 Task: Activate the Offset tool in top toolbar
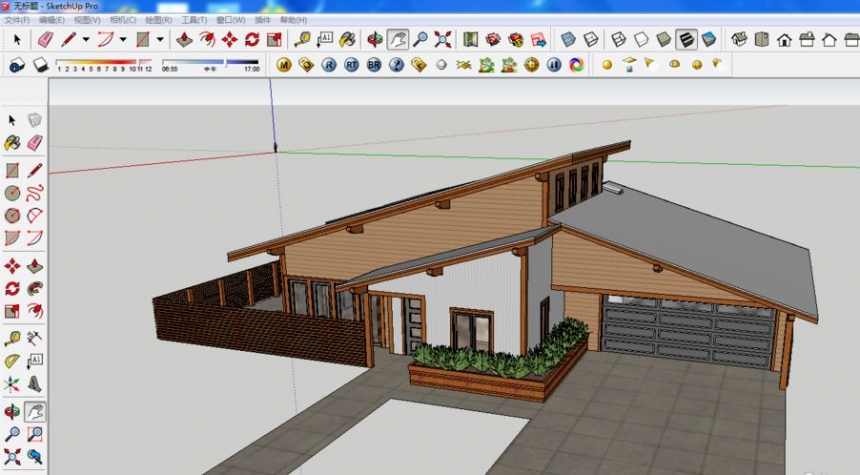point(207,39)
